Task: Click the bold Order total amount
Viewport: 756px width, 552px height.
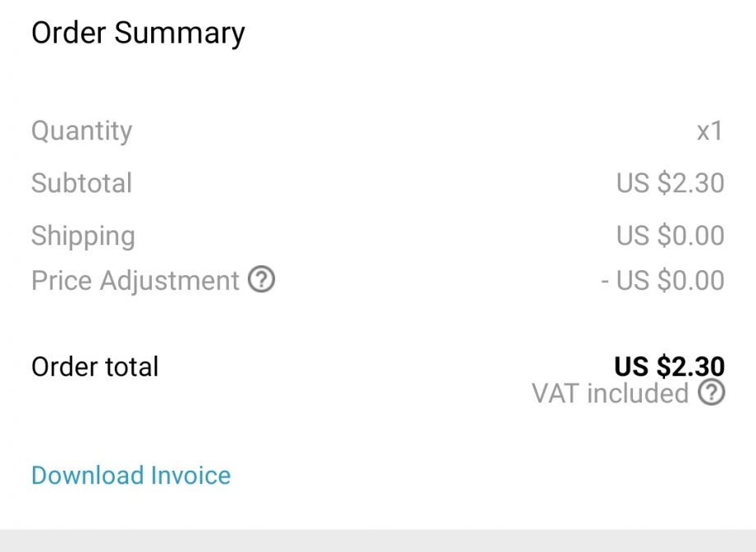Action: pyautogui.click(x=669, y=366)
